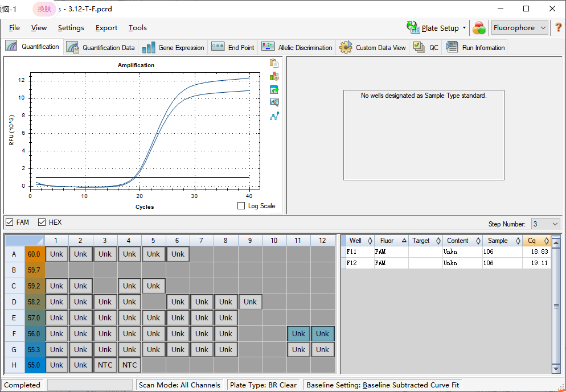The image size is (566, 392).
Task: Click the three colored spheres icon
Action: tap(479, 28)
